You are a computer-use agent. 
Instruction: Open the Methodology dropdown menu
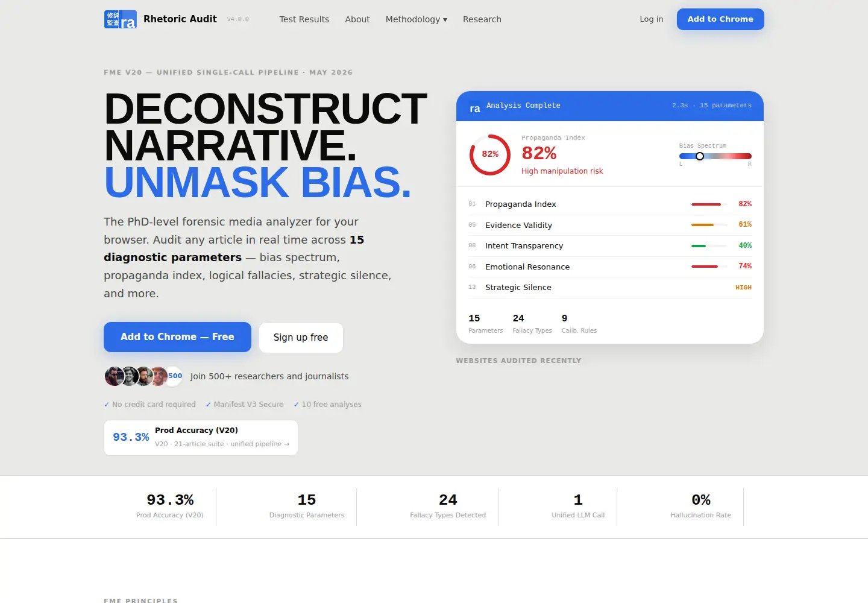(x=417, y=19)
